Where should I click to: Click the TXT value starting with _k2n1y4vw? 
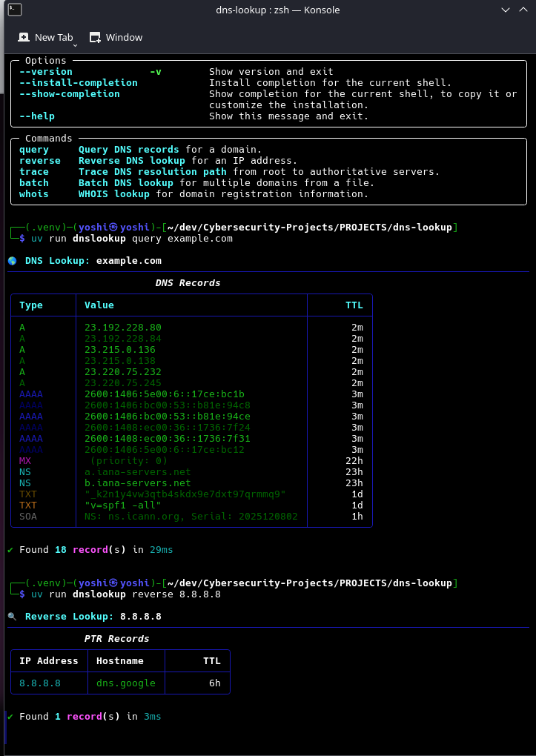point(185,494)
